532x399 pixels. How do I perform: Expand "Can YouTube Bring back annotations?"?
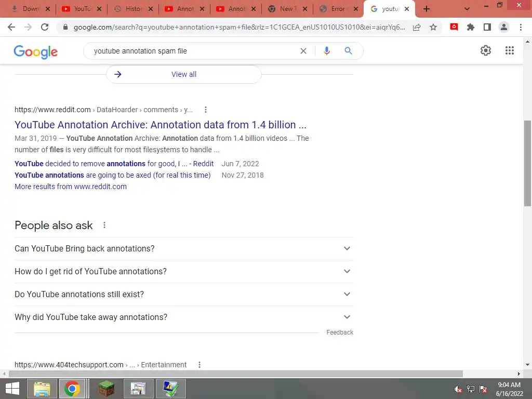click(x=184, y=249)
